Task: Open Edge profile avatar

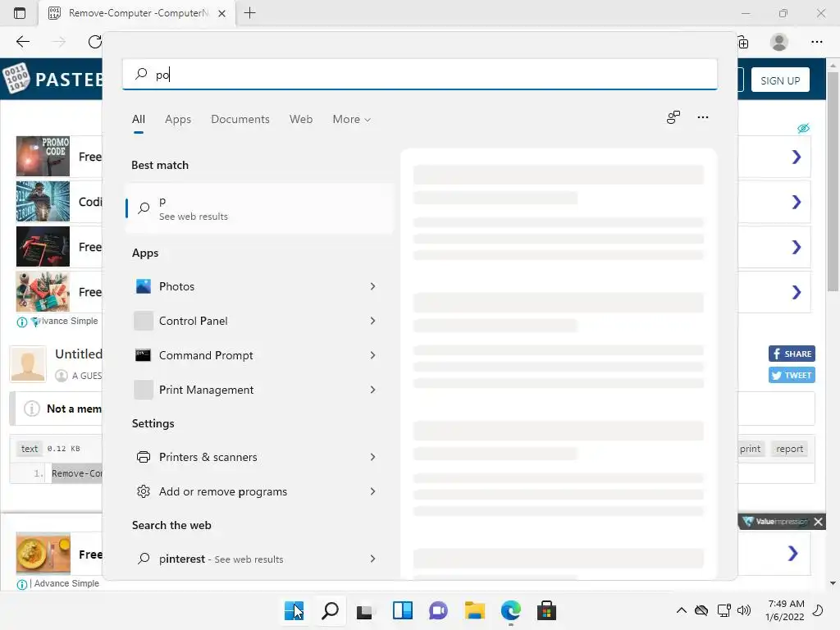Action: pos(779,42)
